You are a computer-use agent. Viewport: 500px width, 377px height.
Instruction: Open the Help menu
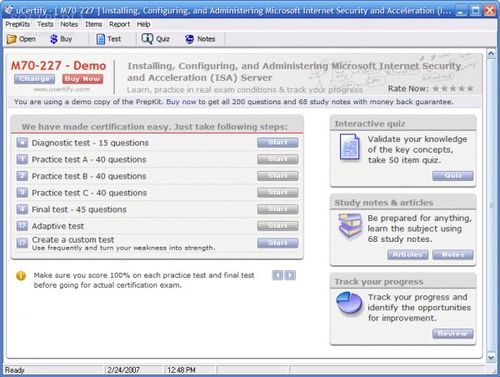click(143, 24)
